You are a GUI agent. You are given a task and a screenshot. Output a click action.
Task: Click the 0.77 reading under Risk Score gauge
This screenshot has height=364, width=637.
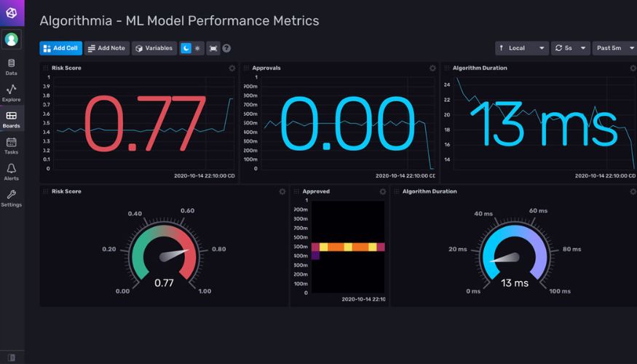pos(164,282)
